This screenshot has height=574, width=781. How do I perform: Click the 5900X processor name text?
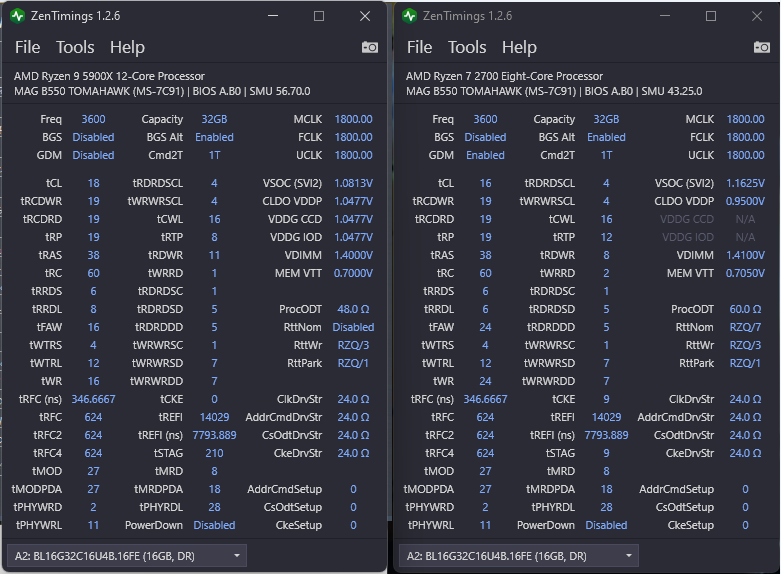[x=109, y=76]
